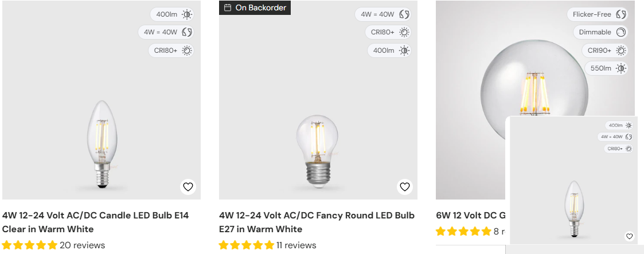
Task: Click the CRI90+ badge icon on globe bulb
Action: pos(621,50)
